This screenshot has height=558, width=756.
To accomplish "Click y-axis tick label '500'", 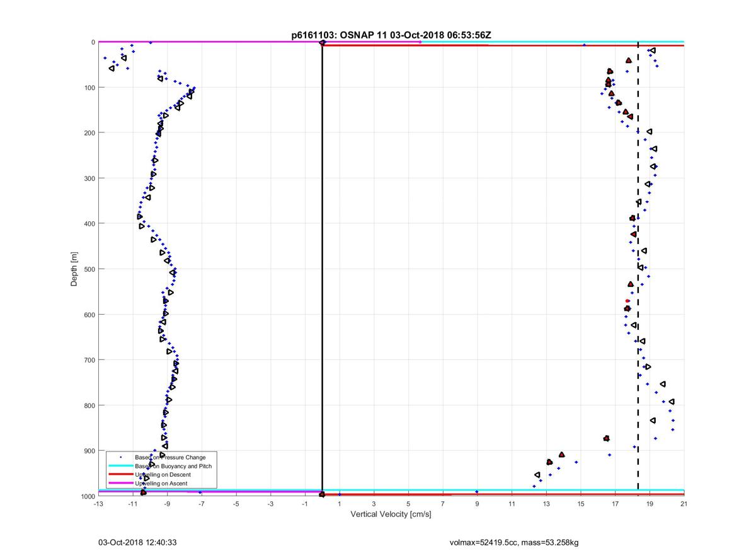I will [x=88, y=269].
